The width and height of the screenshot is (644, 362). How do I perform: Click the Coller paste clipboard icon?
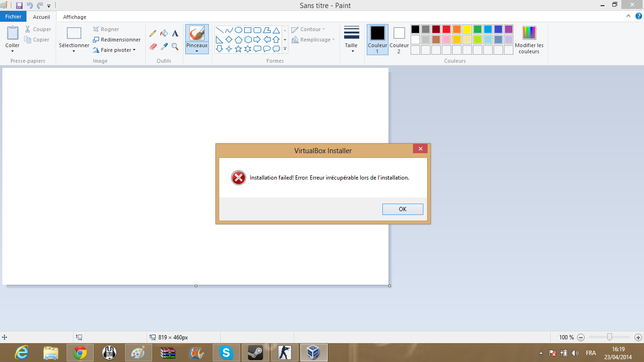(13, 33)
